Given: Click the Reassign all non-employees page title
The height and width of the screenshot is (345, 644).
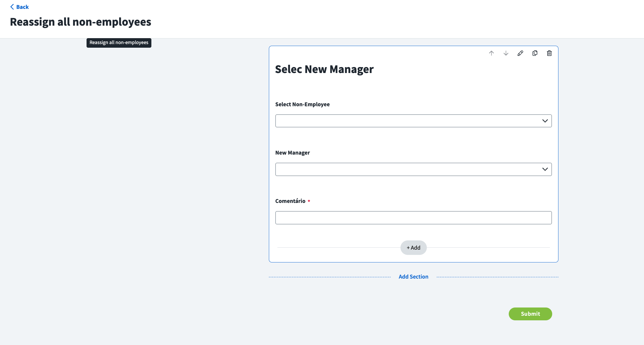Looking at the screenshot, I should [x=81, y=22].
